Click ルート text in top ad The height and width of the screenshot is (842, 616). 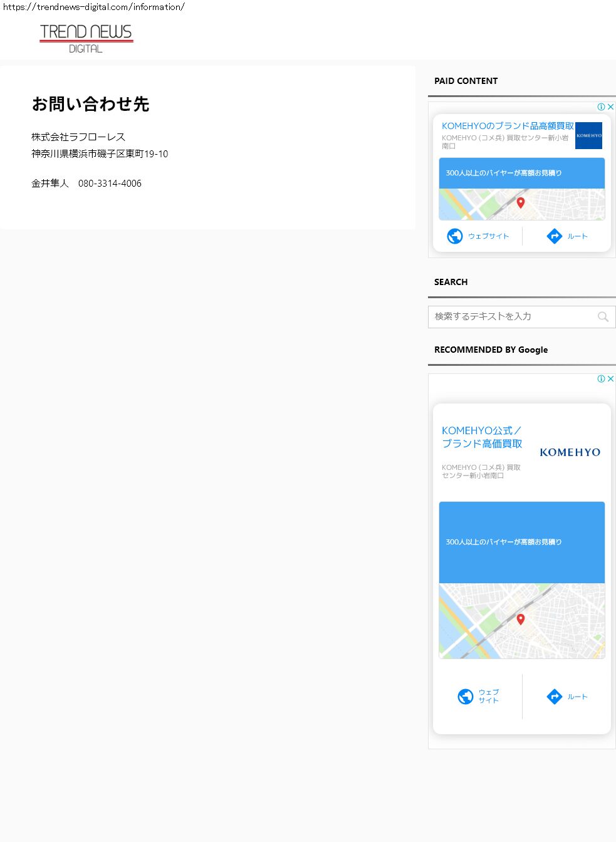coord(577,236)
